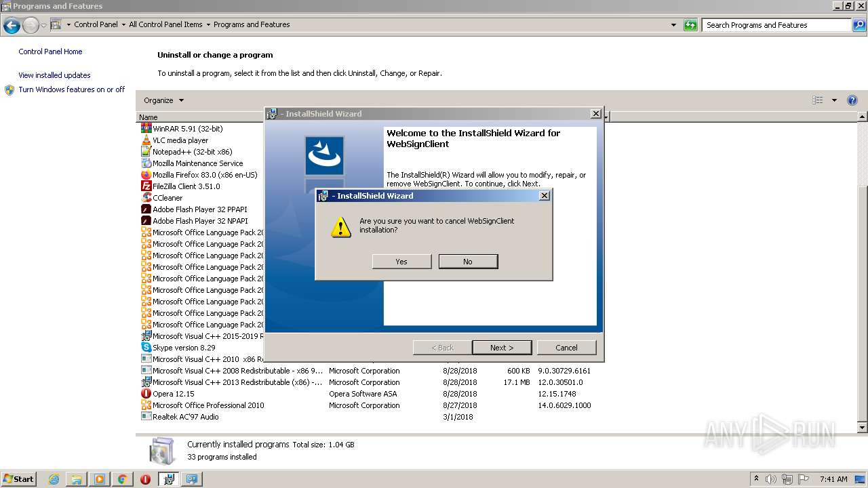Click the list's vertical scrollbar down arrow

pos(863,427)
